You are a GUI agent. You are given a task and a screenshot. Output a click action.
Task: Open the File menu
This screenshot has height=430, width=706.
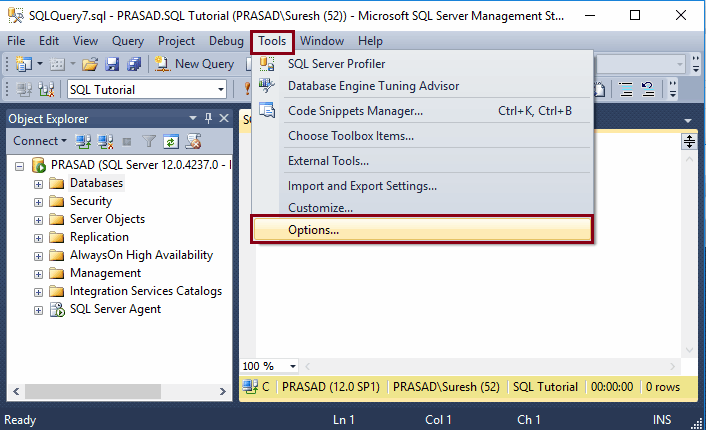16,41
